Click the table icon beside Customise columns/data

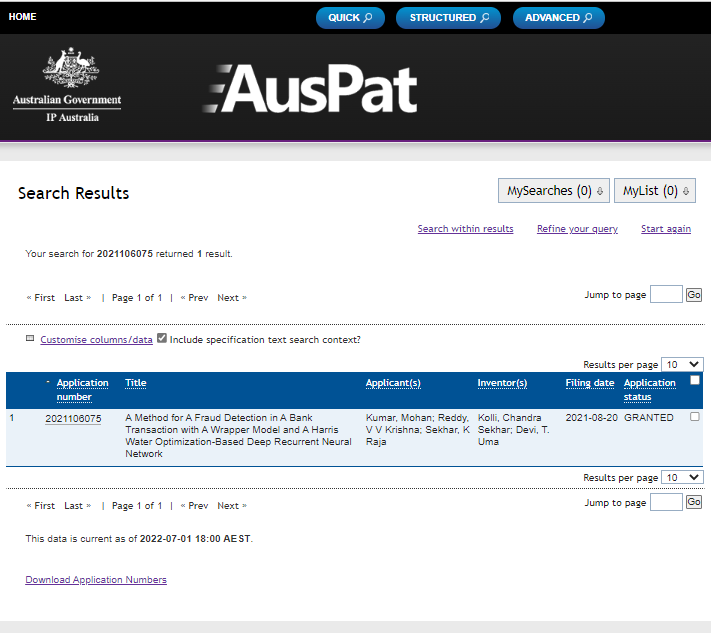[30, 338]
